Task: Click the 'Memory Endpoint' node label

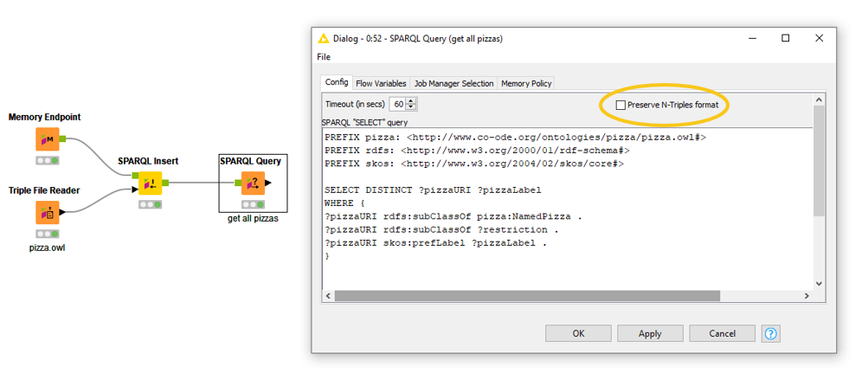Action: pos(45,117)
